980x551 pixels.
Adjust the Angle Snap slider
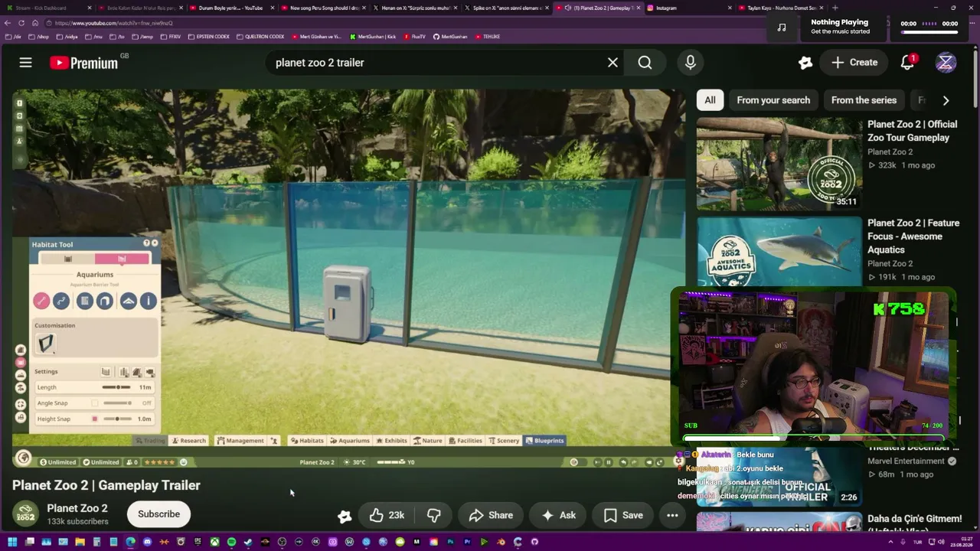pyautogui.click(x=117, y=403)
